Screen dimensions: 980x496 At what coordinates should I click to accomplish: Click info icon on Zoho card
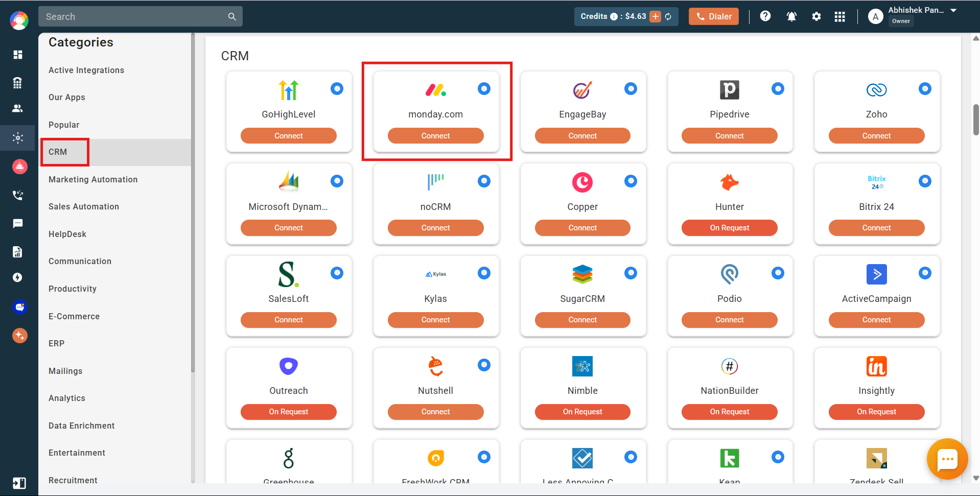click(925, 89)
